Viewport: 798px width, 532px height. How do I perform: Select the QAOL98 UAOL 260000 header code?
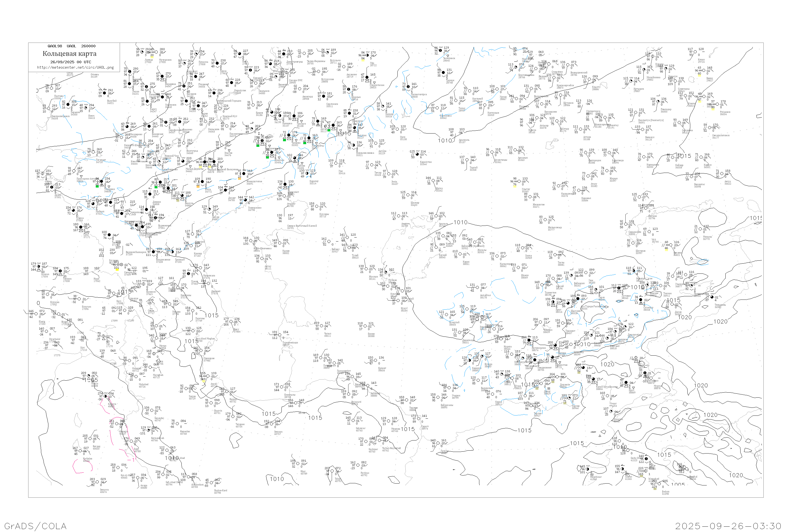coord(71,46)
